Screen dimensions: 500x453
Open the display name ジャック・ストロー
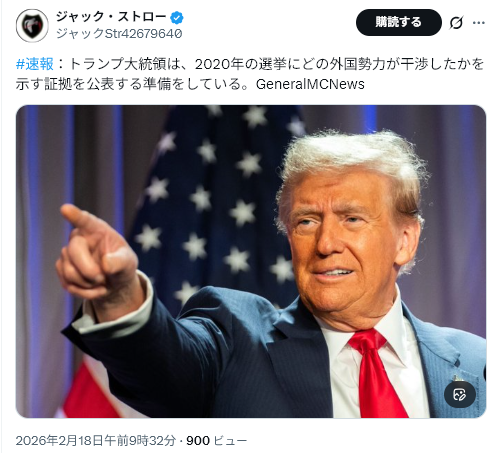point(111,17)
